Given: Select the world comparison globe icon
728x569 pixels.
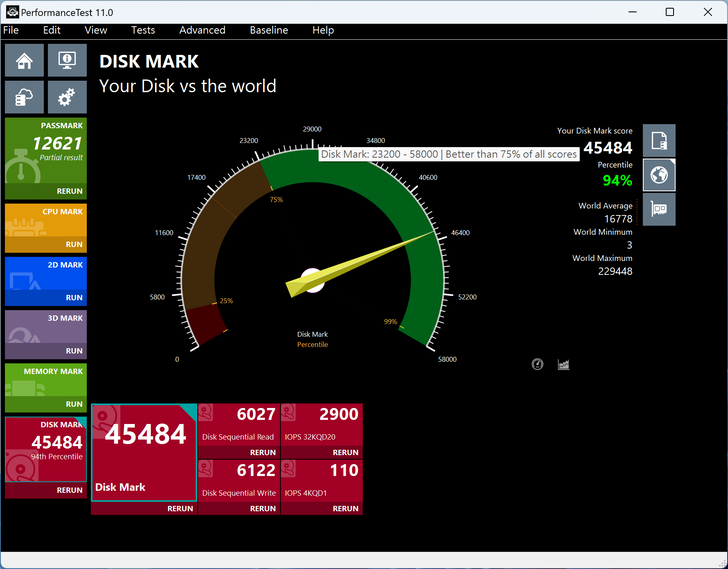Looking at the screenshot, I should [x=659, y=175].
